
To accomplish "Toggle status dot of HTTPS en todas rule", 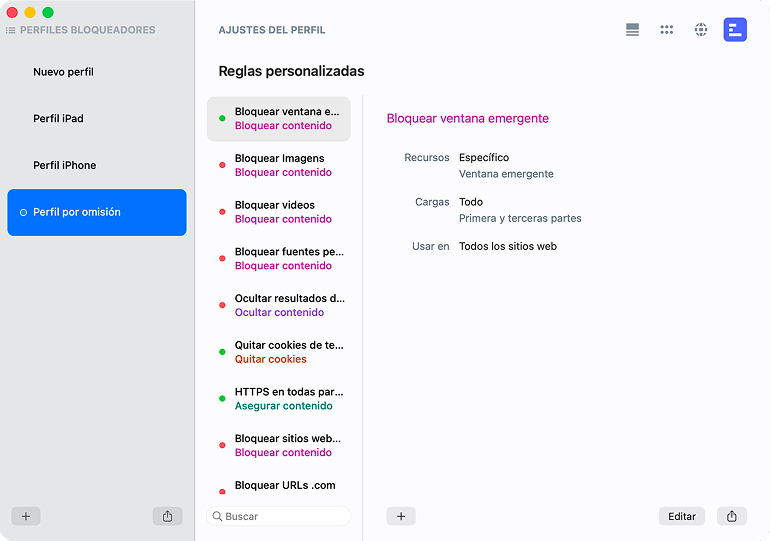I will (x=222, y=399).
